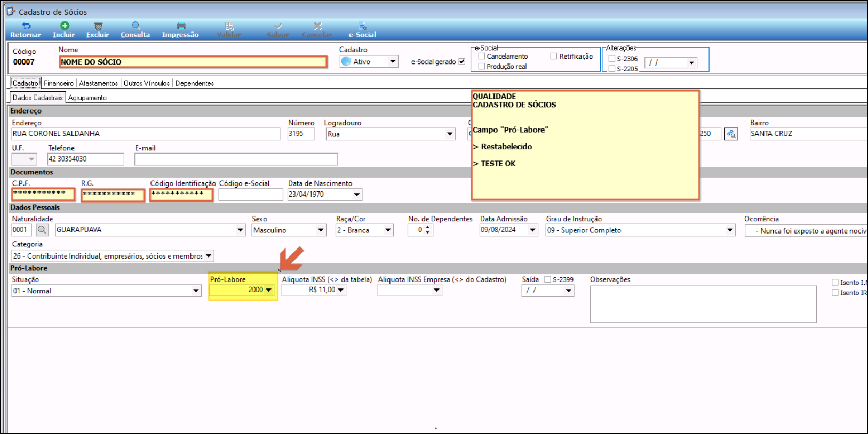Open the Alterações date dropdown
Screen dimensions: 868x434
[x=691, y=63]
